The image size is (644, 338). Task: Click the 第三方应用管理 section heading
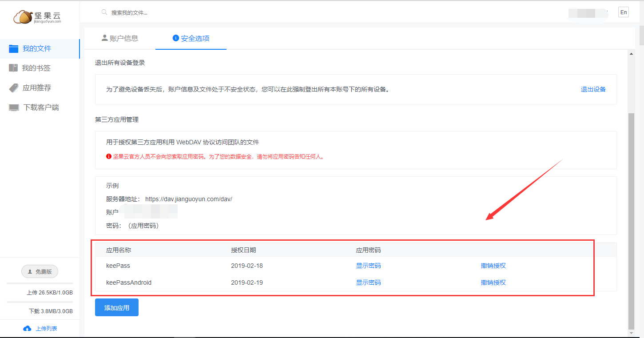pyautogui.click(x=117, y=119)
